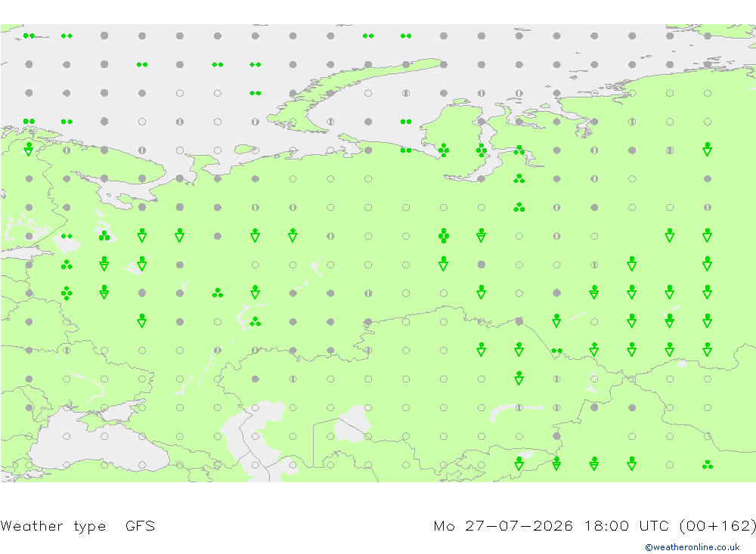Select the 'Weather type' caption text
This screenshot has height=554, width=756.
(53, 525)
